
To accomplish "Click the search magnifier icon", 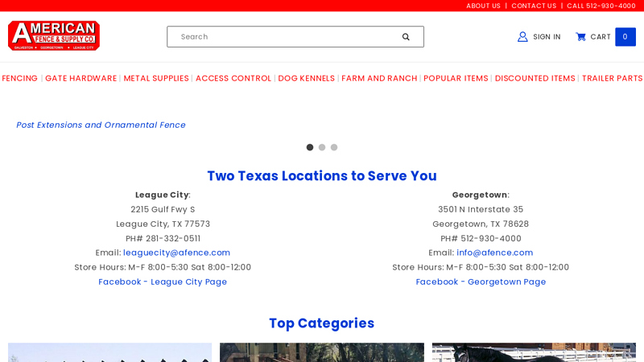I will (406, 37).
